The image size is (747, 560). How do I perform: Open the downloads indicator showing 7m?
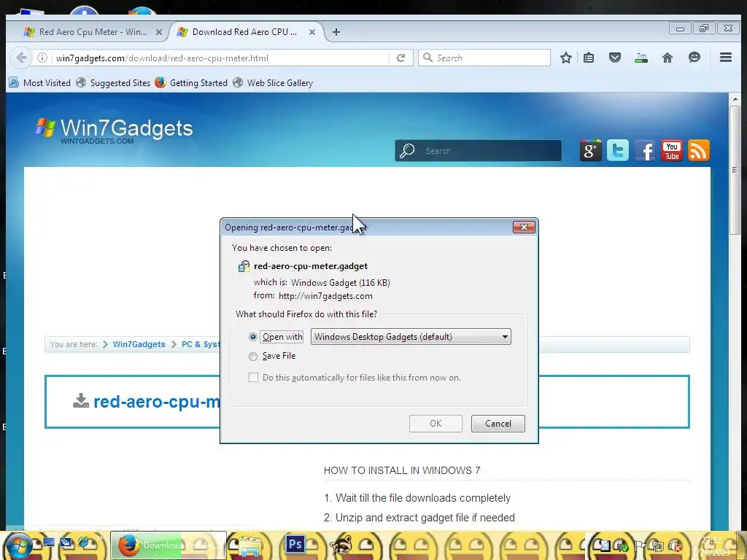[x=640, y=58]
